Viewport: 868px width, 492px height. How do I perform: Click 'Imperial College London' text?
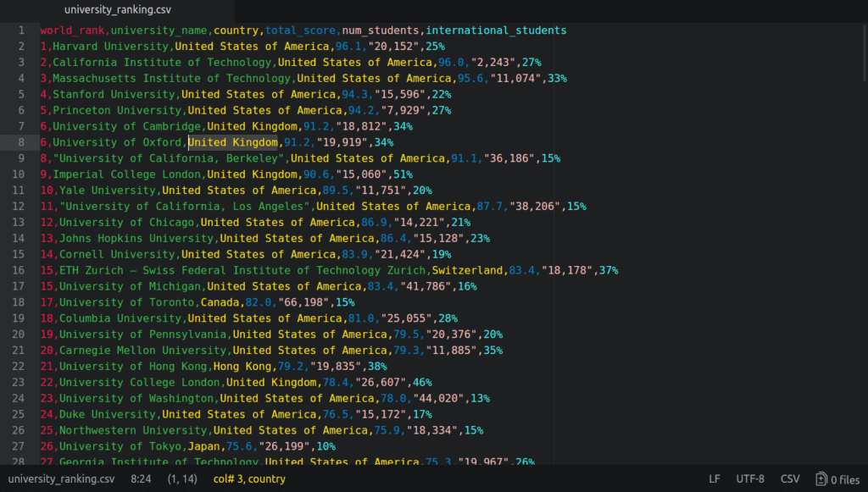tap(126, 174)
